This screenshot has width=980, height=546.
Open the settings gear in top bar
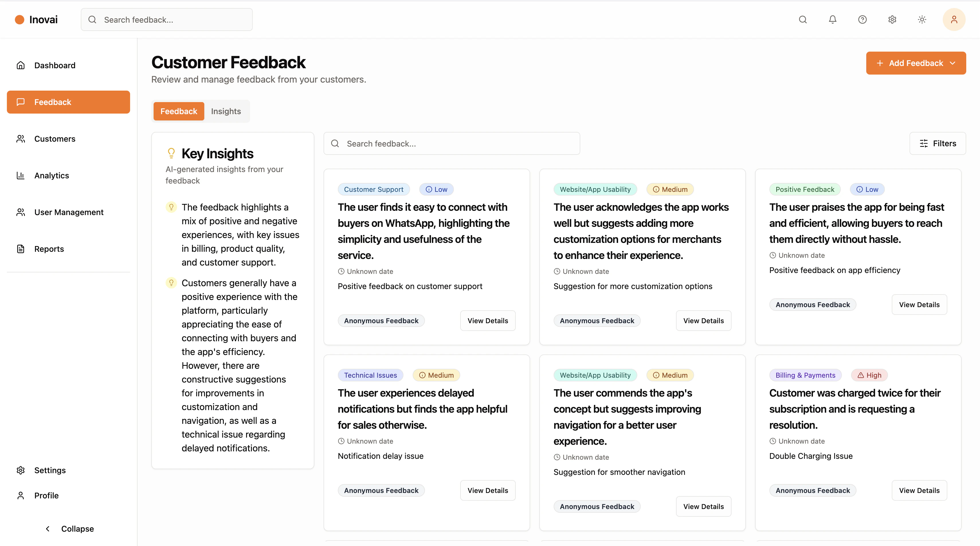click(x=892, y=19)
